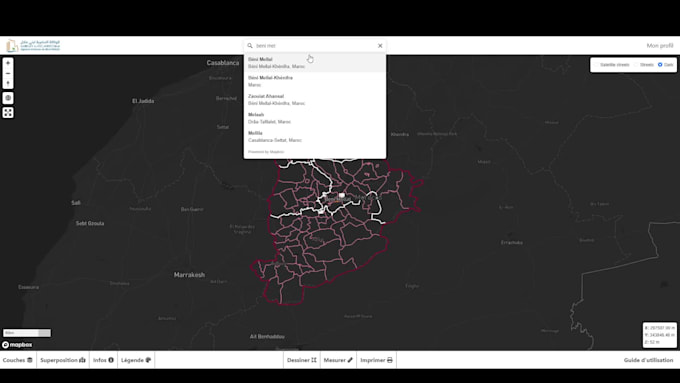680x383 pixels.
Task: Activate the Mesurer measuring tool
Action: 338,360
